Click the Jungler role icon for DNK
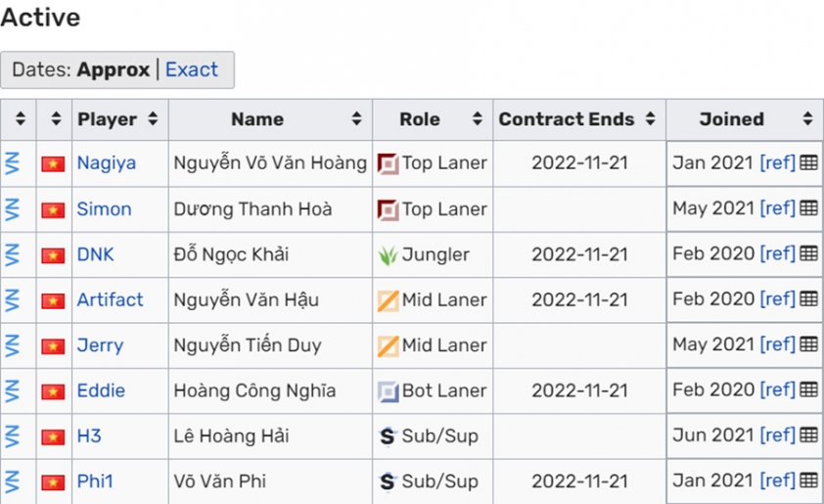This screenshot has width=824, height=504. tap(388, 255)
